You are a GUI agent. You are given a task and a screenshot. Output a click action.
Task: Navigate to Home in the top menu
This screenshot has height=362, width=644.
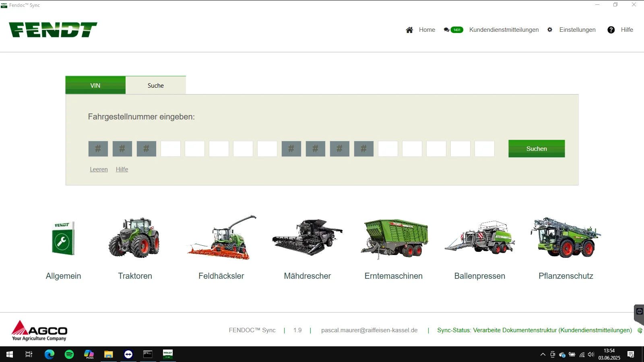(x=427, y=29)
